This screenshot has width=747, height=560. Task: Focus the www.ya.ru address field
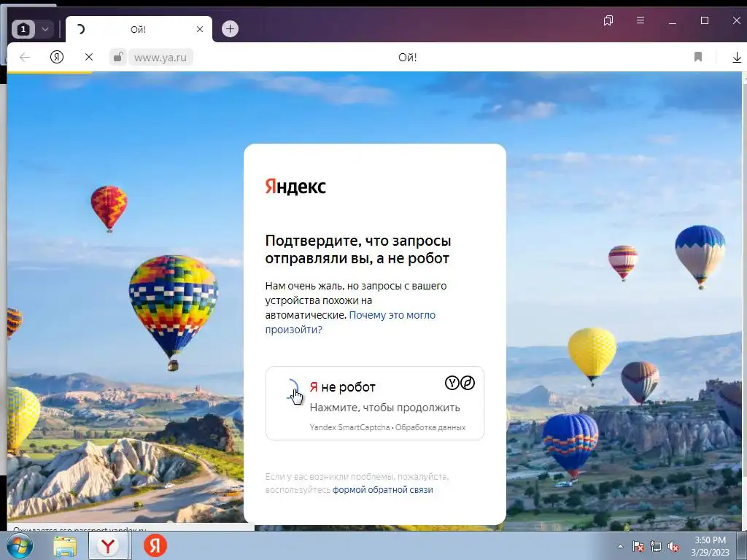[160, 58]
